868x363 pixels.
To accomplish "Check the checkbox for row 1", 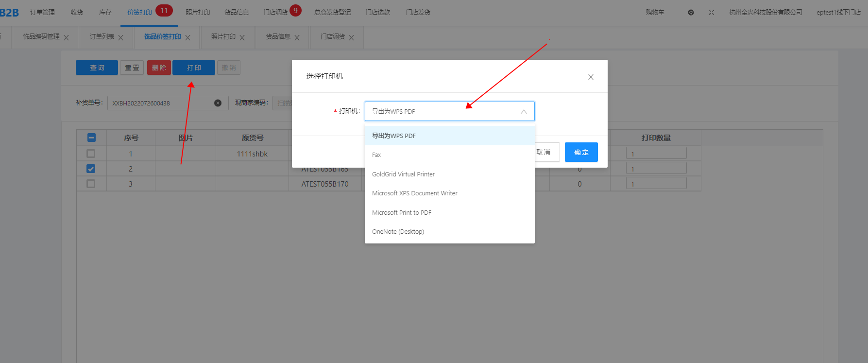I will click(91, 154).
